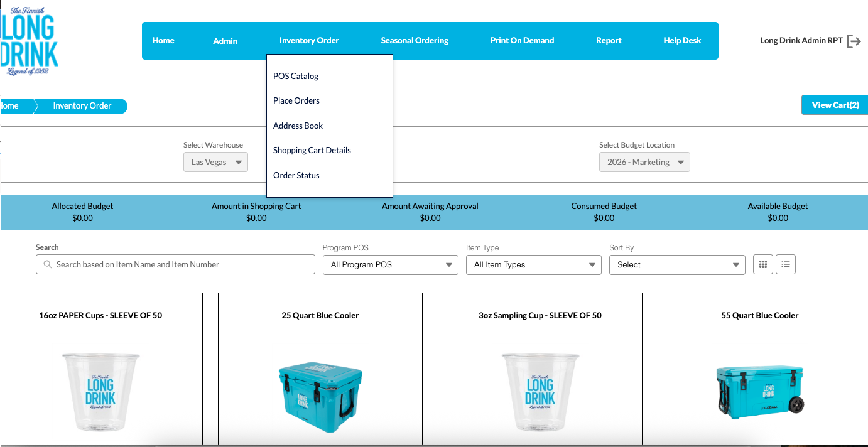This screenshot has width=868, height=447.
Task: Open the Select Warehouse dropdown
Action: point(216,162)
